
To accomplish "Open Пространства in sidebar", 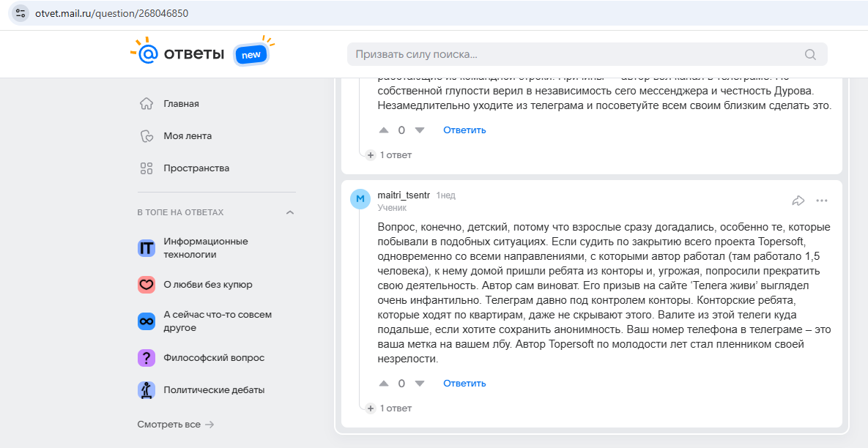I will [x=196, y=168].
